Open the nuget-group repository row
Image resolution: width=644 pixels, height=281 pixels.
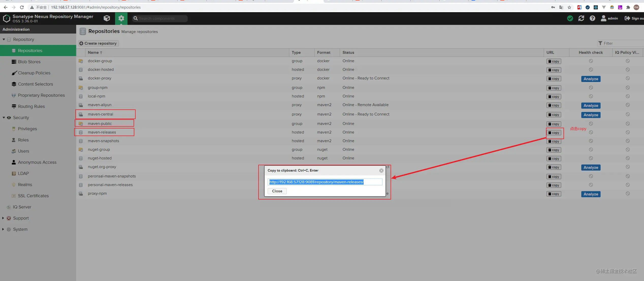(360, 150)
